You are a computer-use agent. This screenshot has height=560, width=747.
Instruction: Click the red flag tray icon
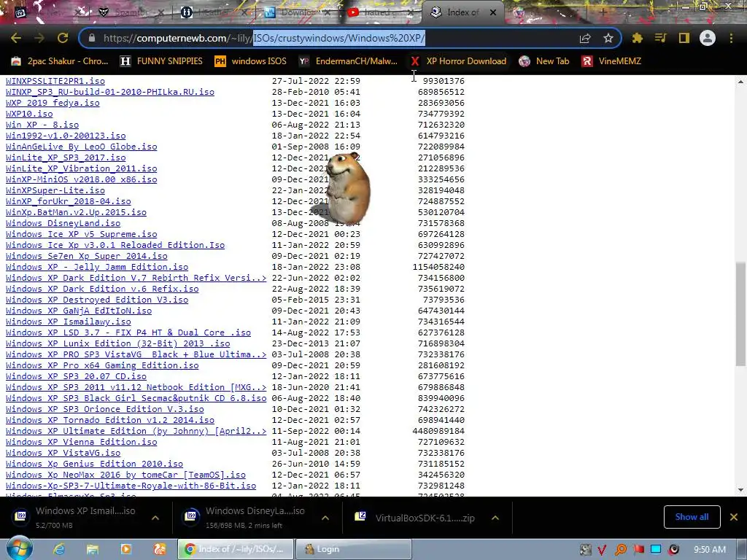tap(638, 550)
